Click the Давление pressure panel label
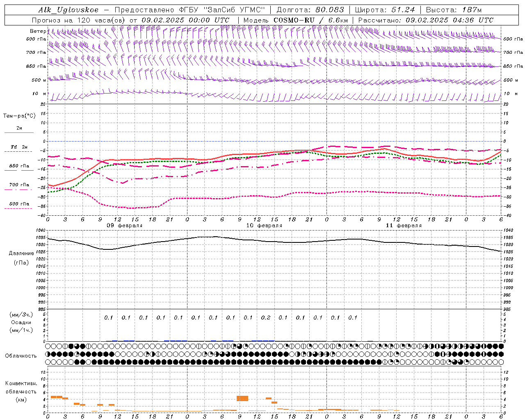Screen dimensions: 525x420 pyautogui.click(x=21, y=253)
